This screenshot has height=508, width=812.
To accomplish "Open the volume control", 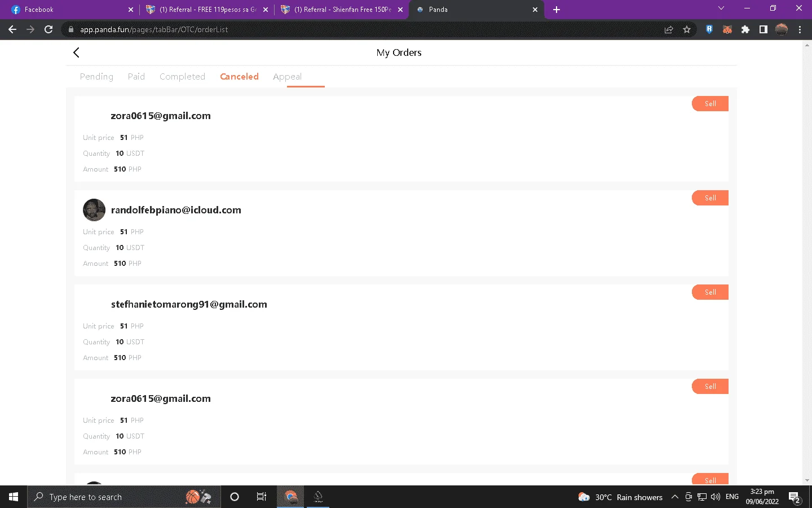I will 716,497.
